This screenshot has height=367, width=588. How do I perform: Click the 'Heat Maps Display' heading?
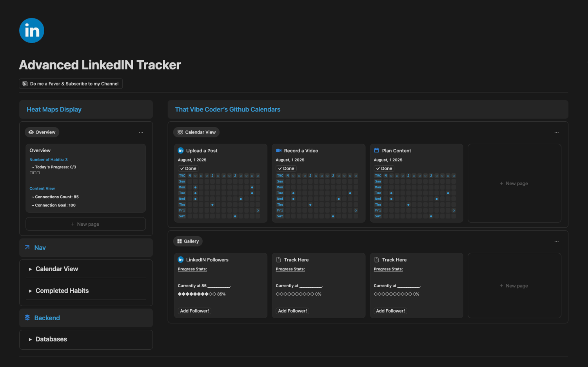click(54, 110)
